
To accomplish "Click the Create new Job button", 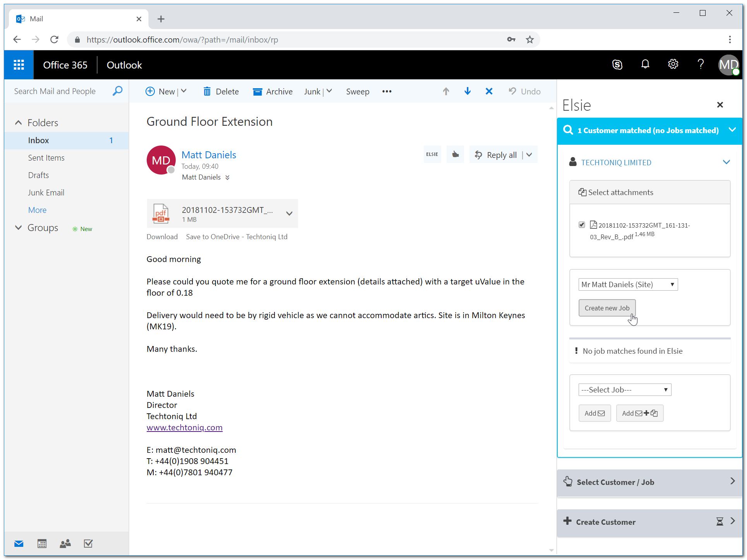I will (x=607, y=308).
